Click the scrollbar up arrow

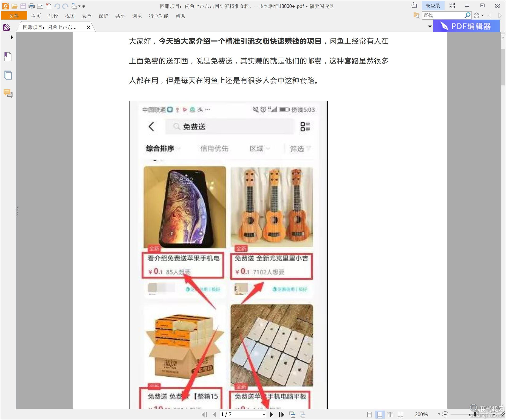[503, 38]
